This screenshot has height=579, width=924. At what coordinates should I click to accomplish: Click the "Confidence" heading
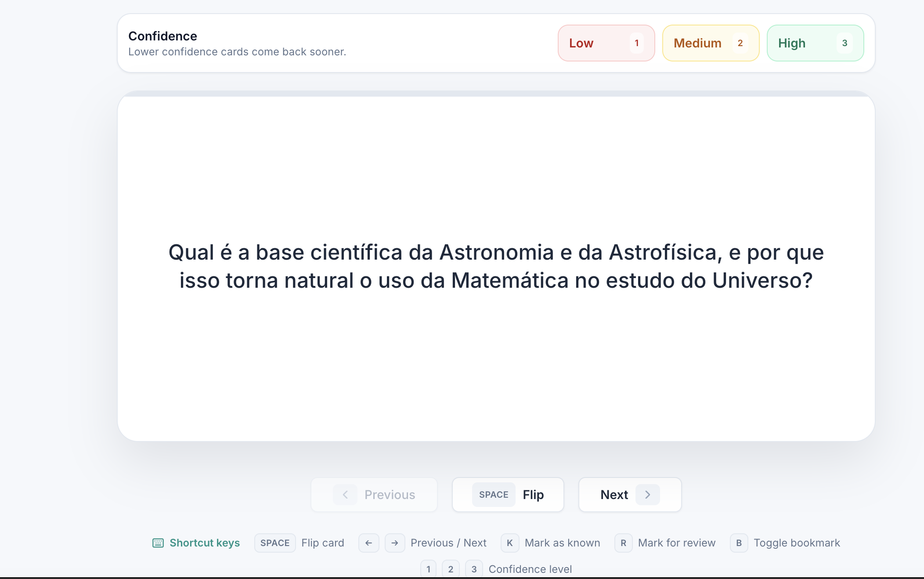click(162, 36)
